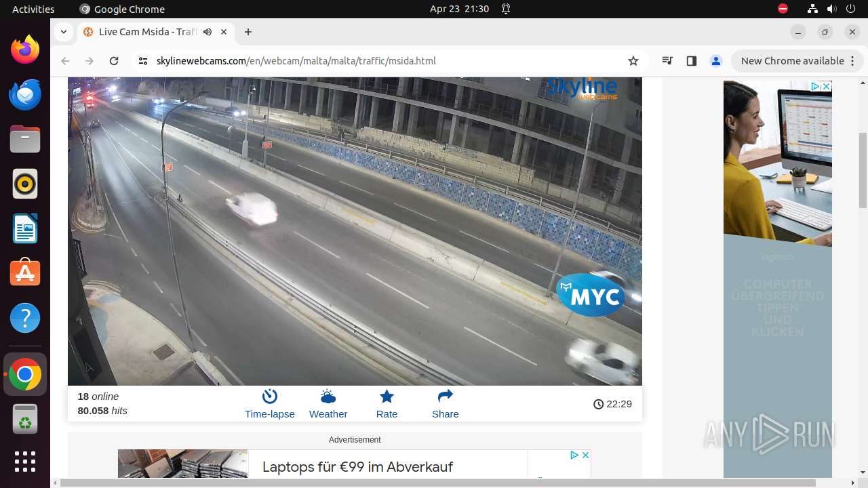Viewport: 868px width, 488px height.
Task: Go forward to the next page
Action: [90, 61]
